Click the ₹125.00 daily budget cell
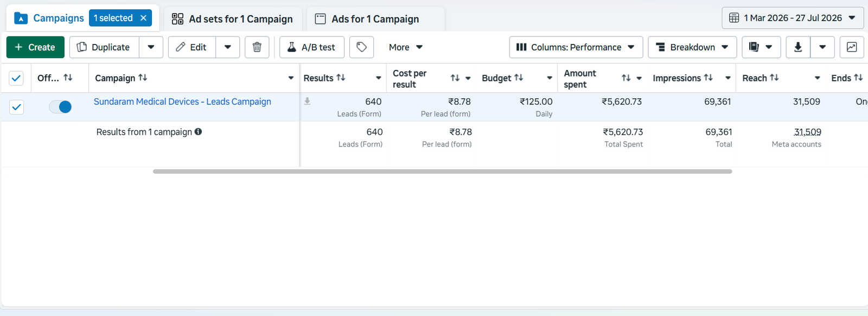Viewport: 868px width, 316px height. click(x=536, y=102)
